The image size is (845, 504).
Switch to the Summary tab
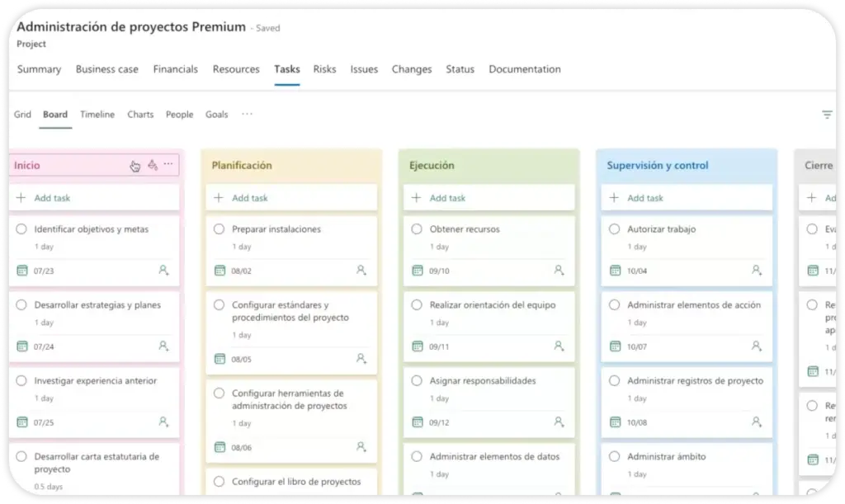pos(39,69)
